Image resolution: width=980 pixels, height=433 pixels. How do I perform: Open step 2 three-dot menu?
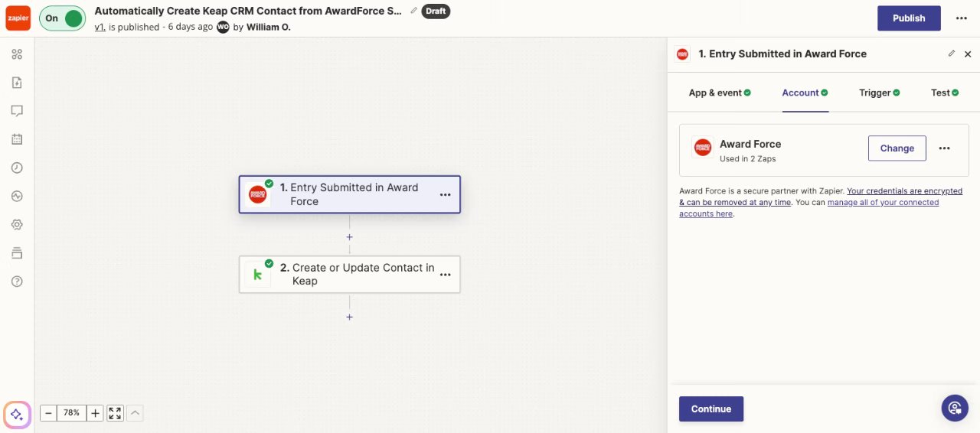pyautogui.click(x=445, y=274)
